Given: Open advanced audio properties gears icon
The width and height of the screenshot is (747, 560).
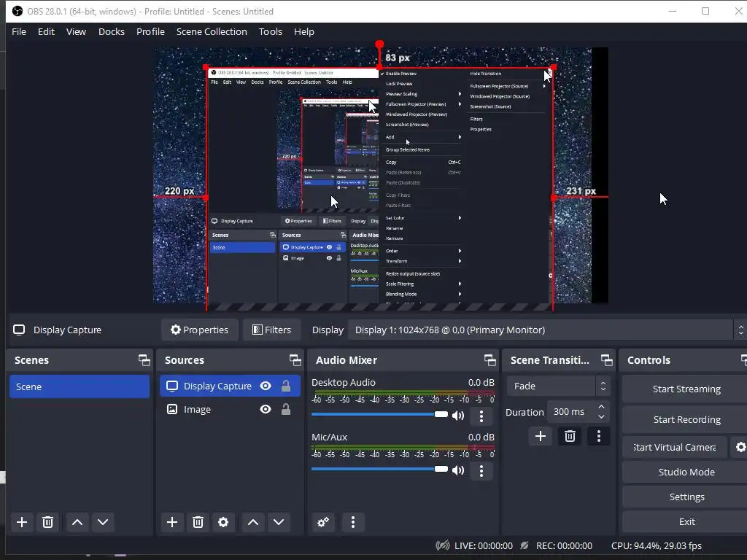Looking at the screenshot, I should [323, 522].
